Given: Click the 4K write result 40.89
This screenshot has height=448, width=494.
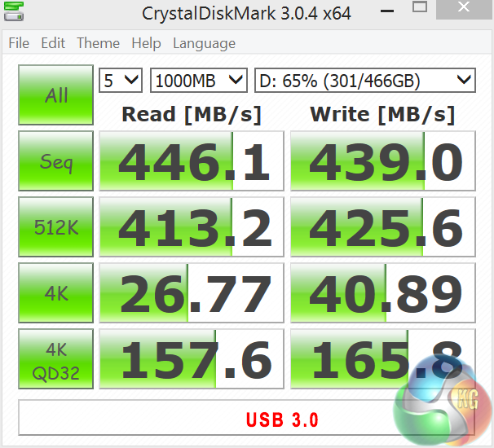Looking at the screenshot, I should (x=383, y=292).
